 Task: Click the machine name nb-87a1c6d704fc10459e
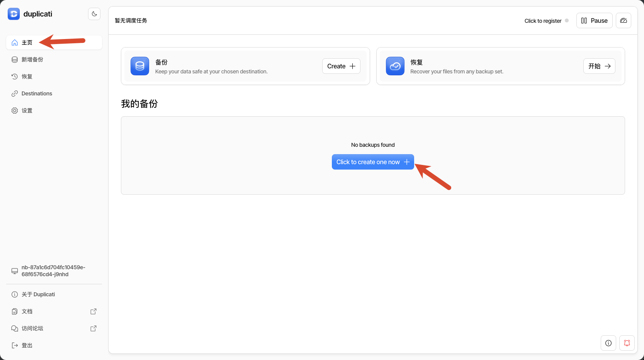(x=53, y=271)
